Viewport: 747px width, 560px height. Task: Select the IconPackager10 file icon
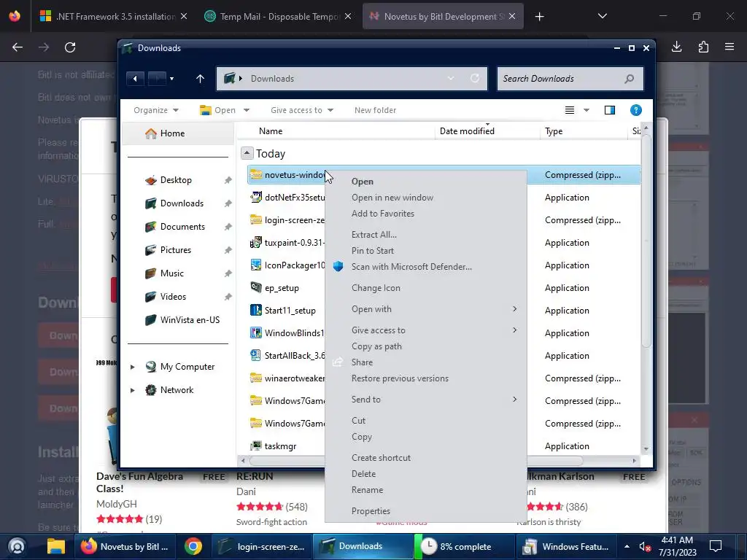tap(256, 265)
